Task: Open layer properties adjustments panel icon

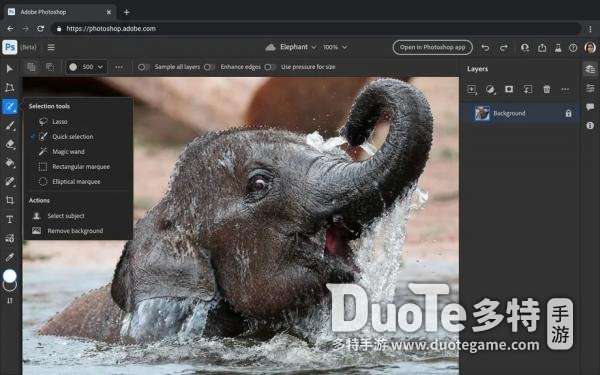Action: [x=590, y=88]
